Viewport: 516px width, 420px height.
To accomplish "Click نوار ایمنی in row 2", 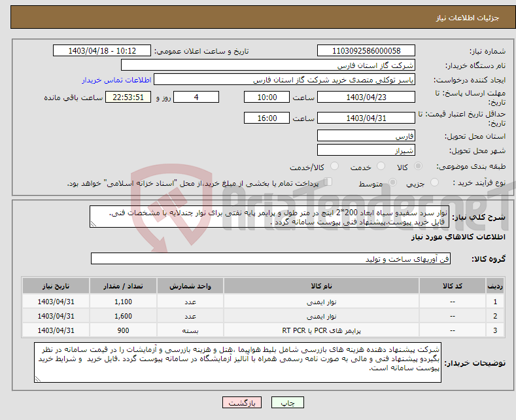I will (321, 317).
